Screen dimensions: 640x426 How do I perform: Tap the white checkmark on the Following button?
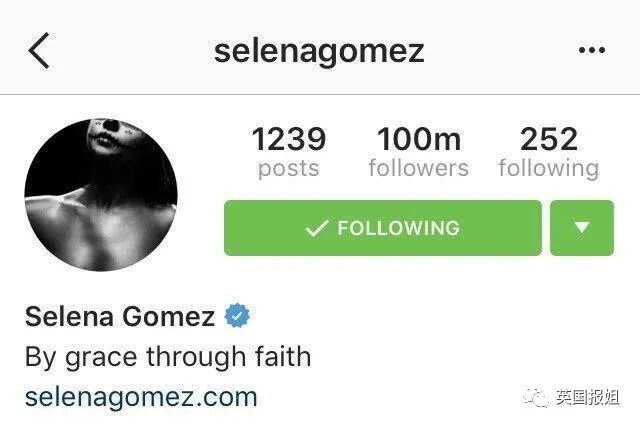(x=317, y=228)
